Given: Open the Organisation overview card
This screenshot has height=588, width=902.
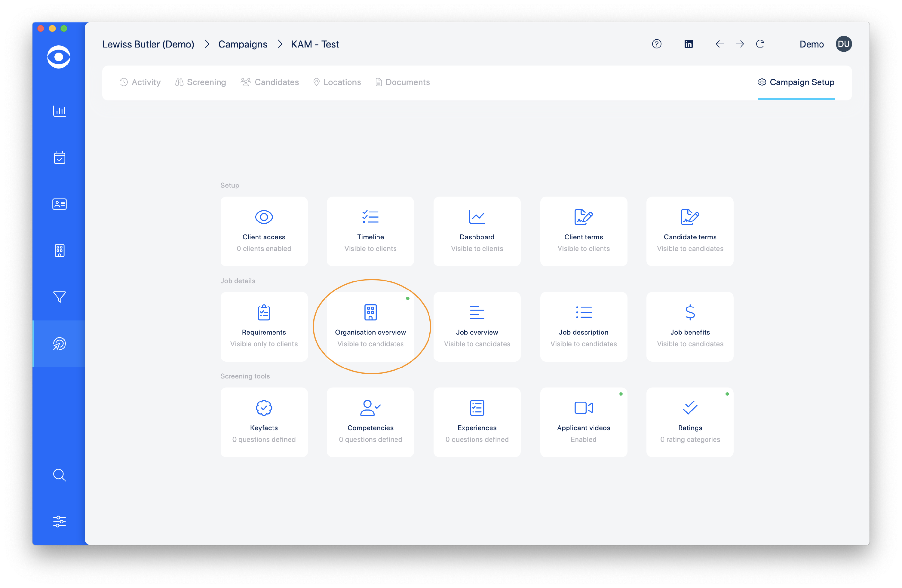Looking at the screenshot, I should click(x=370, y=326).
